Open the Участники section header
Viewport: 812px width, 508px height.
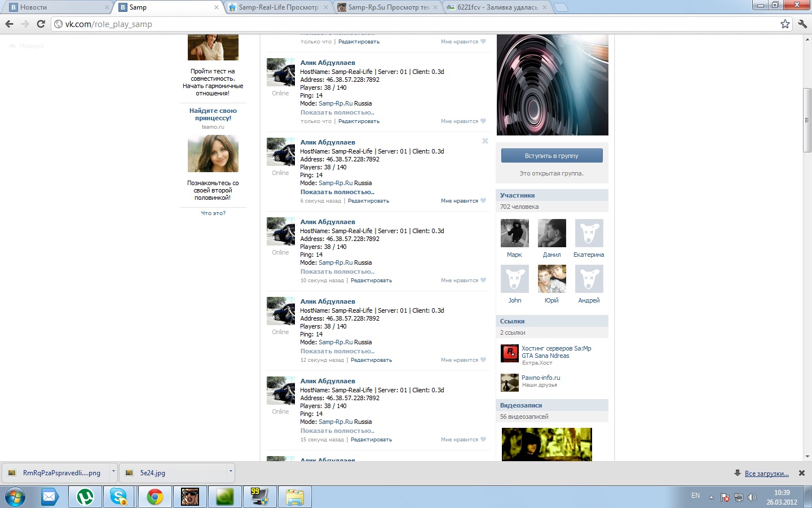(552, 195)
